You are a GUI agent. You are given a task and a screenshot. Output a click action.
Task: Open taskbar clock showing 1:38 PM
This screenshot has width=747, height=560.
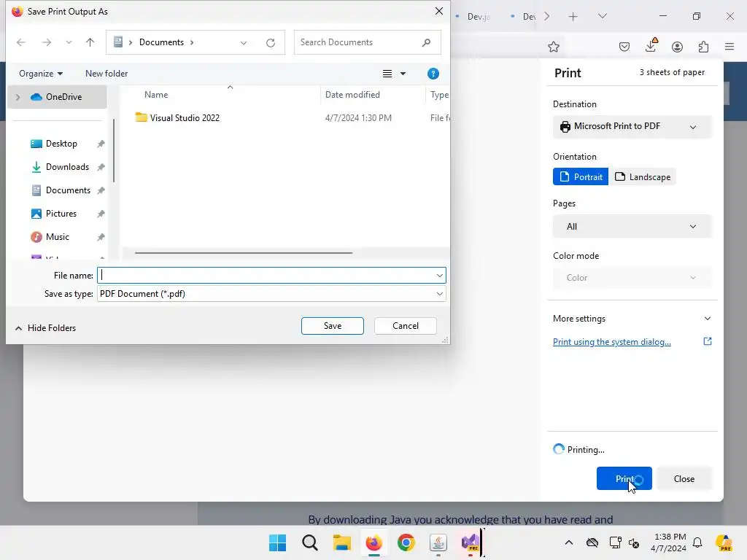click(x=669, y=542)
